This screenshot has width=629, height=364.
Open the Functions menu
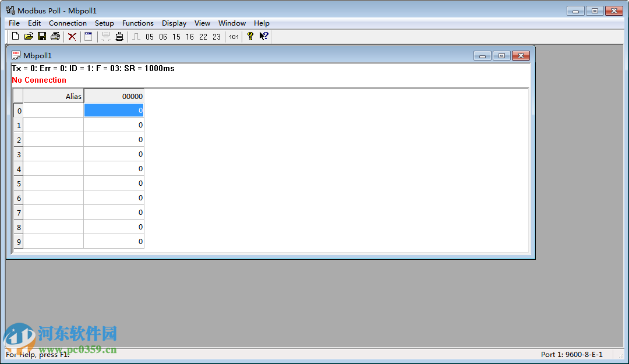pos(138,23)
